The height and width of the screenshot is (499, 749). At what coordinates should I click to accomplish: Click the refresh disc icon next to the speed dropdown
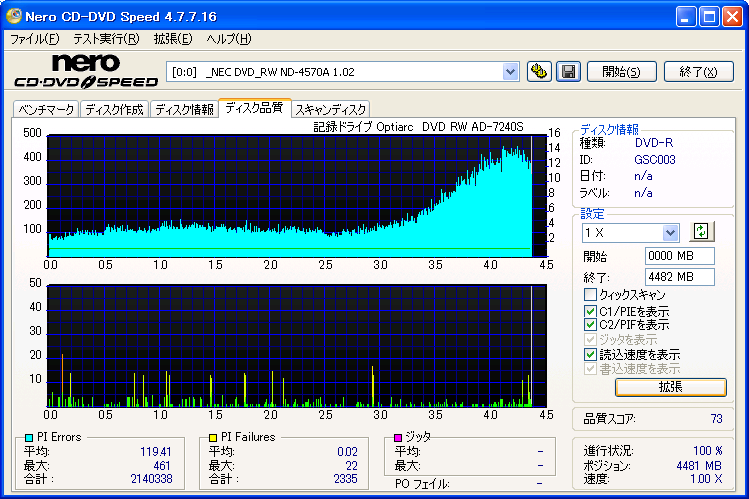[701, 232]
